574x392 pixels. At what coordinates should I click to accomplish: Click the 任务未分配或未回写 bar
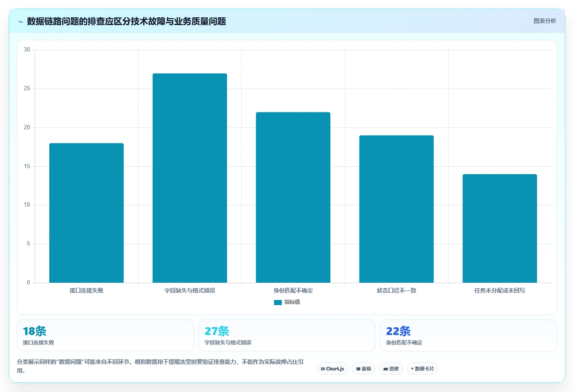(500, 229)
